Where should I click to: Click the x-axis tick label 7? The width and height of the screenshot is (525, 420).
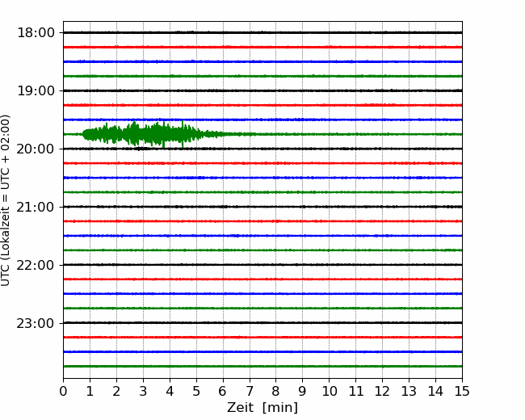click(x=250, y=391)
